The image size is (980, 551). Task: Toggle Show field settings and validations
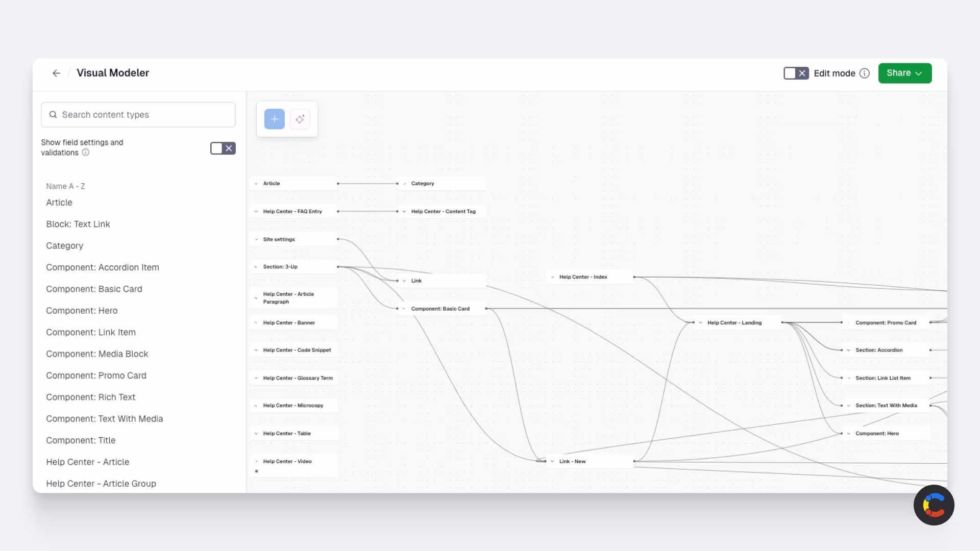pyautogui.click(x=223, y=148)
